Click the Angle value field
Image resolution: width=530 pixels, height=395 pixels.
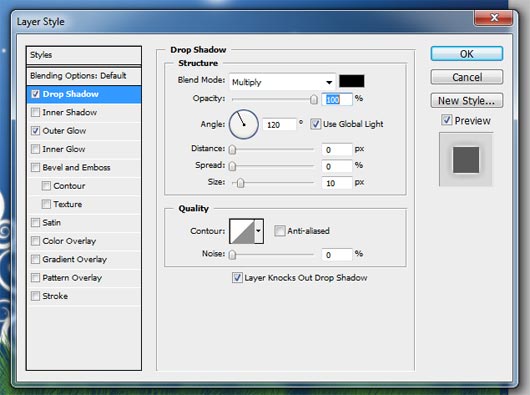[x=279, y=125]
